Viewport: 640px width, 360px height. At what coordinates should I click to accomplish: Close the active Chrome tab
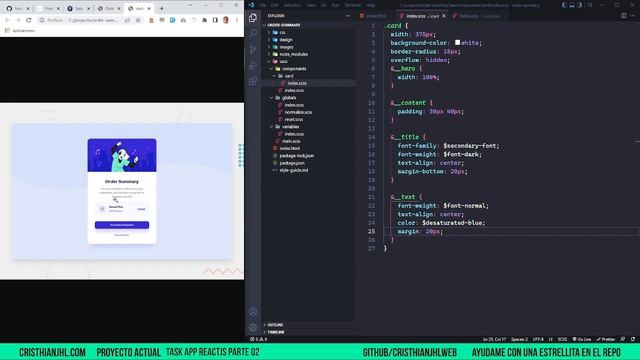tap(149, 8)
